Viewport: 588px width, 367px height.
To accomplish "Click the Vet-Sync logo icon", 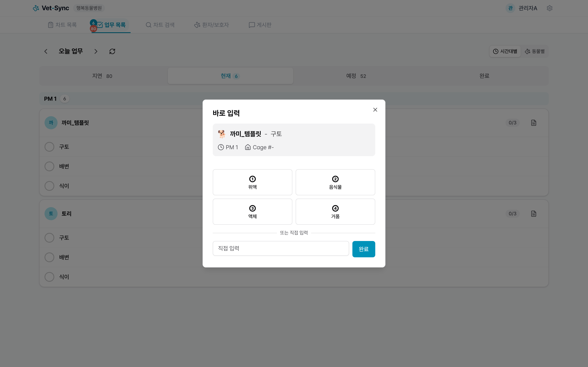I will click(36, 8).
